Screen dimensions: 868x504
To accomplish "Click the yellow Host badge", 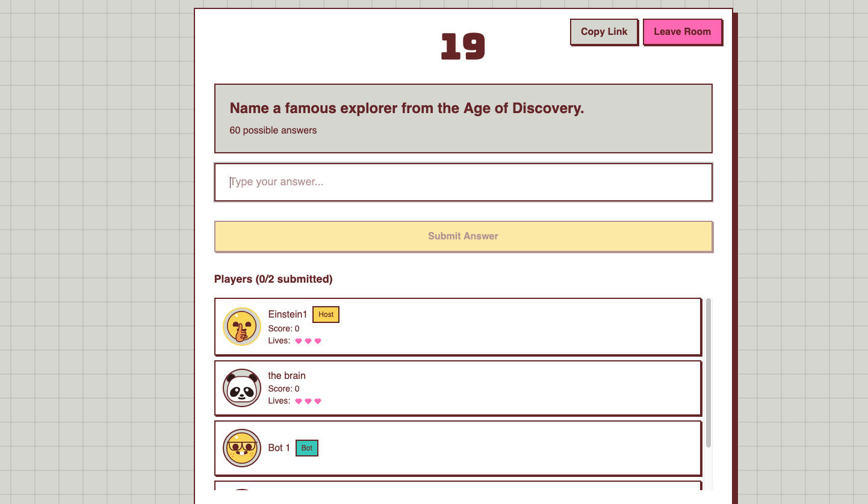I will click(326, 315).
